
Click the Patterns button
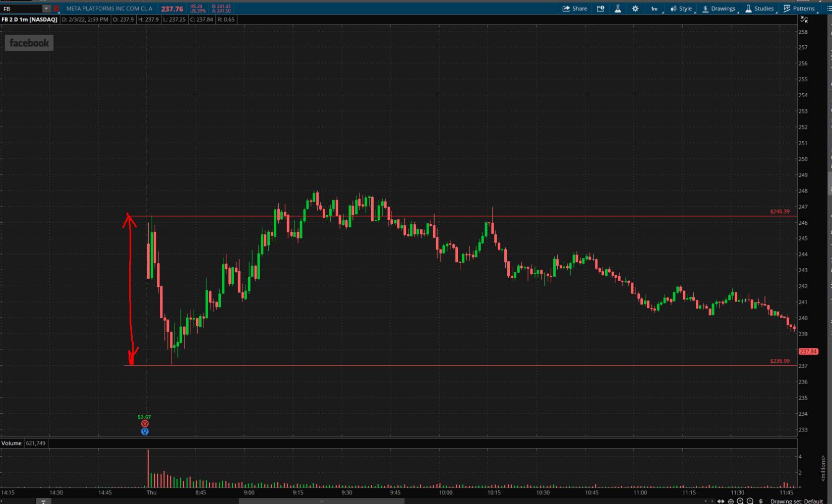pos(799,9)
